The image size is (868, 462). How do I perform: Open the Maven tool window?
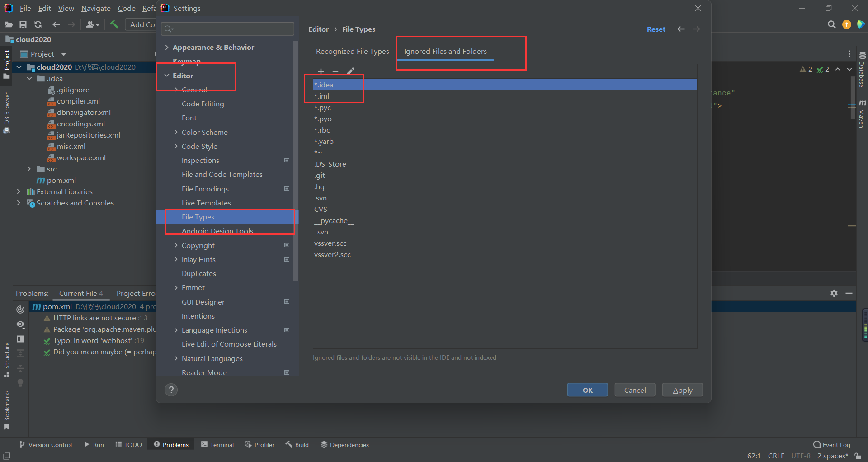click(x=862, y=114)
